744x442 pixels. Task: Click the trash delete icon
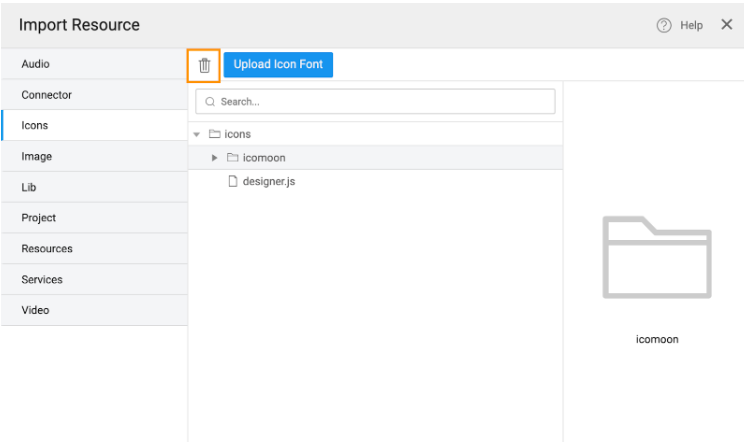(204, 65)
